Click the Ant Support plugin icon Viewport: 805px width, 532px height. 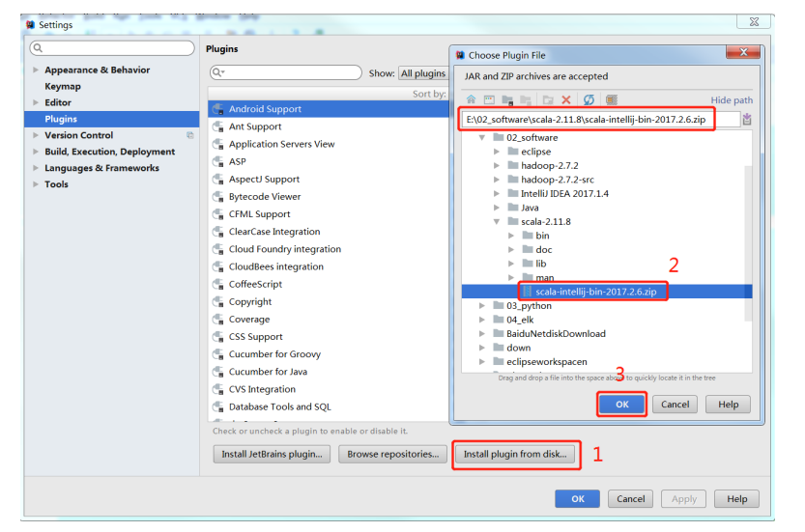(x=218, y=126)
